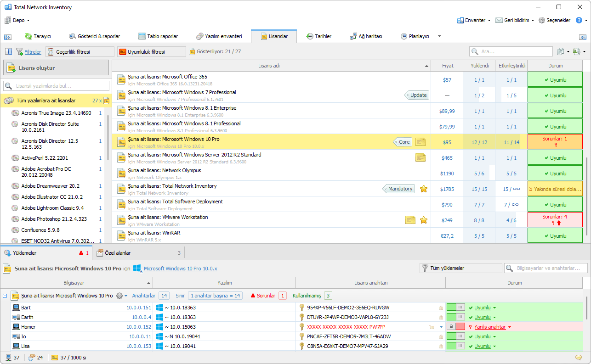Click the sidebar panel toggle icon left of Filtreler
The width and height of the screenshot is (591, 364).
point(8,51)
